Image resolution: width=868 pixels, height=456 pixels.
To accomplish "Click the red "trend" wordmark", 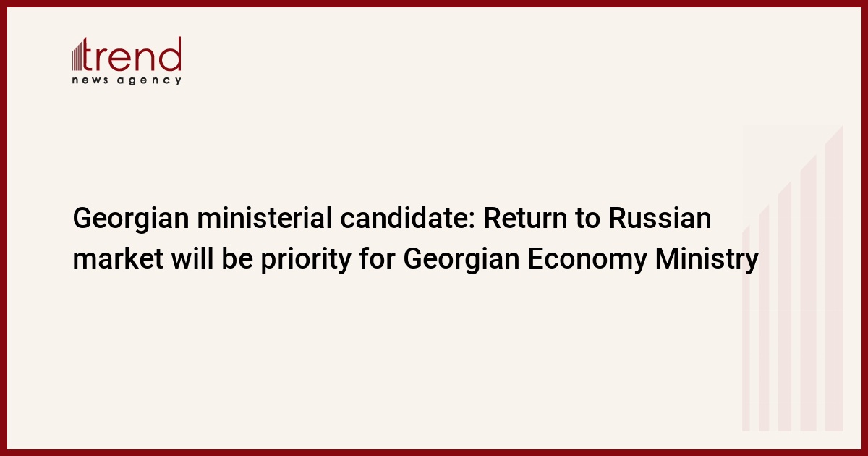I will tap(135, 55).
